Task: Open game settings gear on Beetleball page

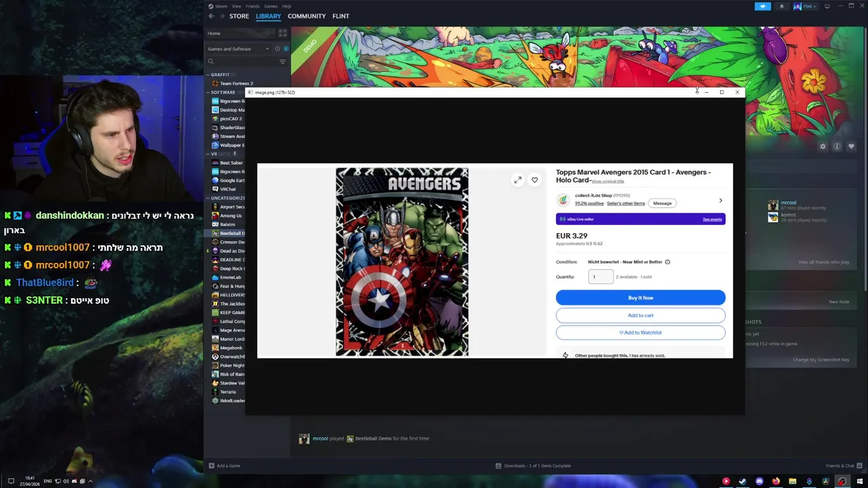Action: 823,146
